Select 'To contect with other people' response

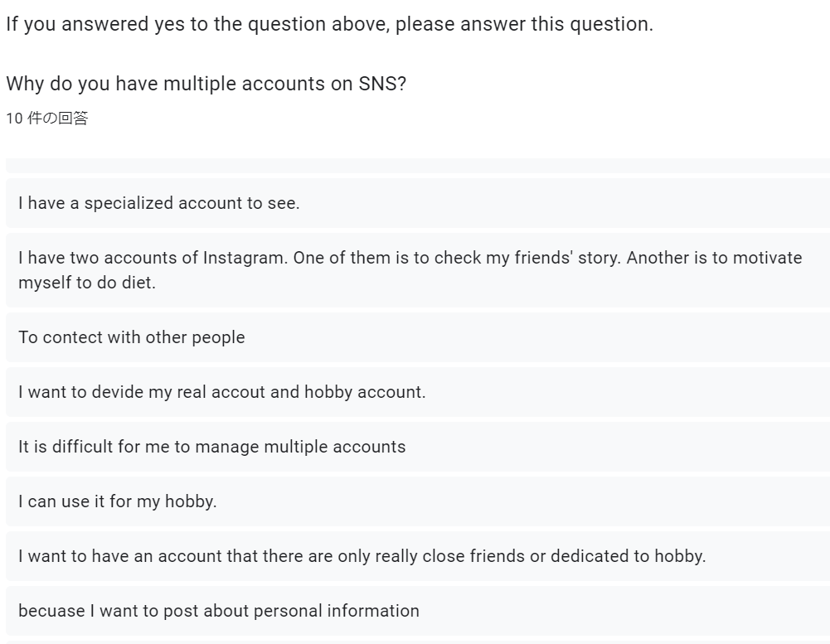418,337
